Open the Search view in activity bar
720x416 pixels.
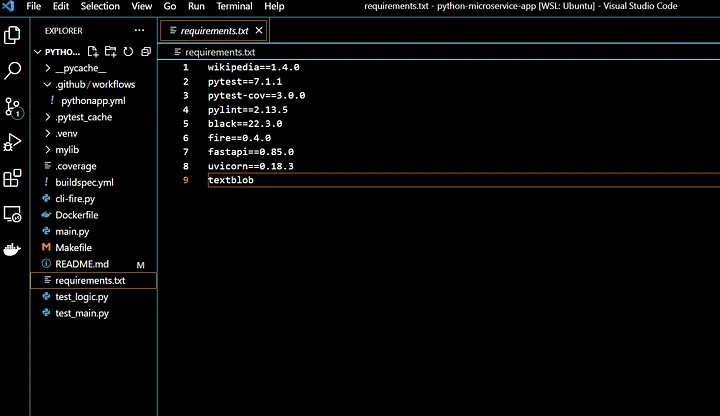pos(12,70)
